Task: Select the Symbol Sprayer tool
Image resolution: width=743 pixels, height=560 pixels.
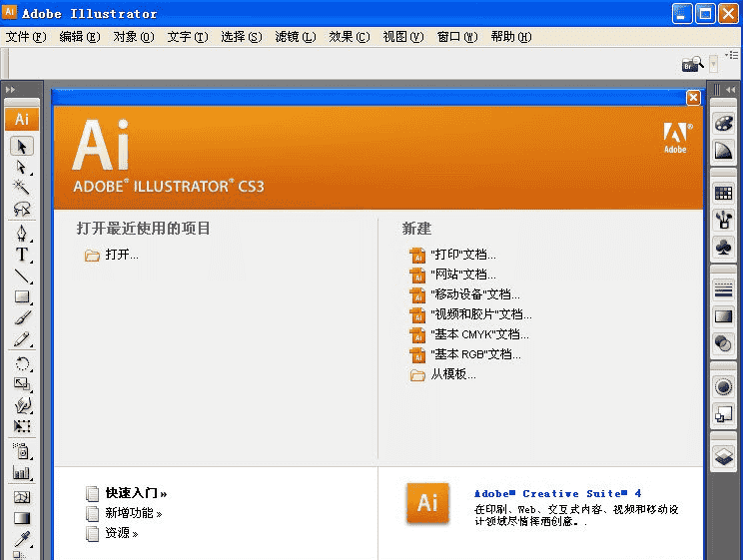Action: tap(22, 450)
